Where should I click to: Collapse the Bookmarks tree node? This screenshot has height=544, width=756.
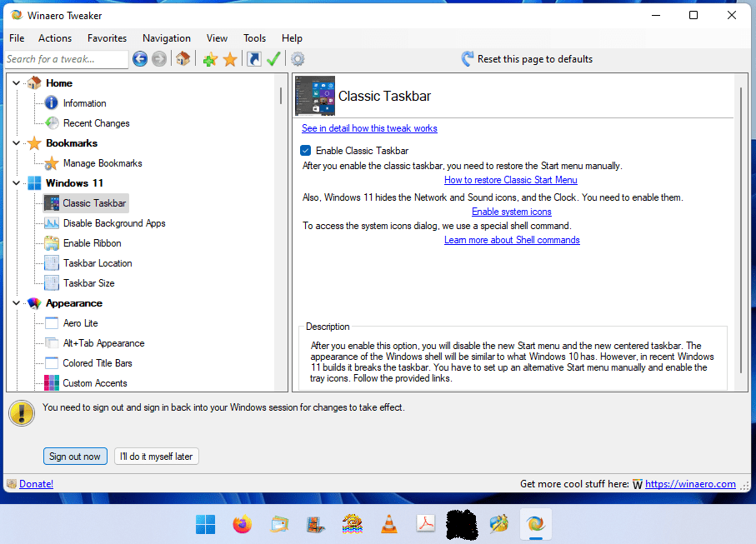(x=17, y=143)
